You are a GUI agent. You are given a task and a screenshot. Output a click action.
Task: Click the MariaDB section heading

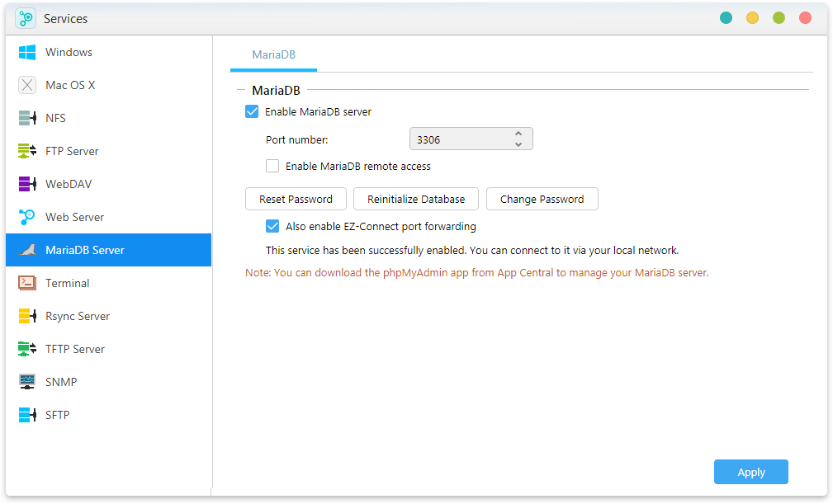point(277,90)
